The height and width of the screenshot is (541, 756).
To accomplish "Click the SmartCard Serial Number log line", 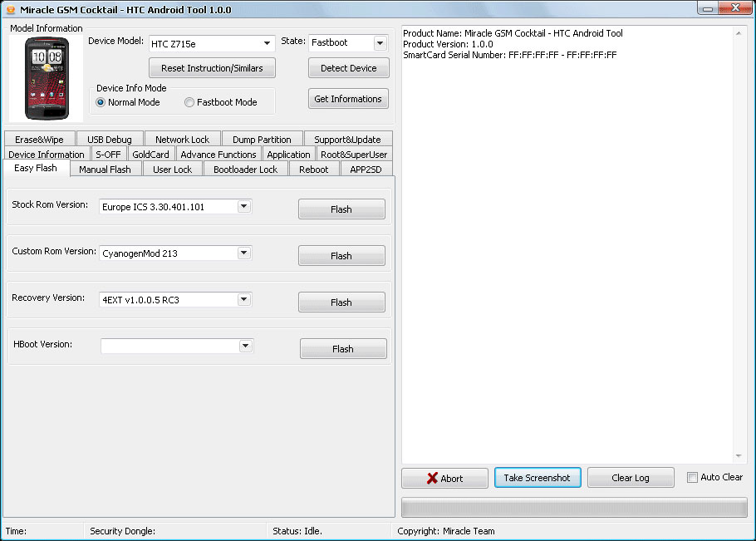I will coord(509,55).
